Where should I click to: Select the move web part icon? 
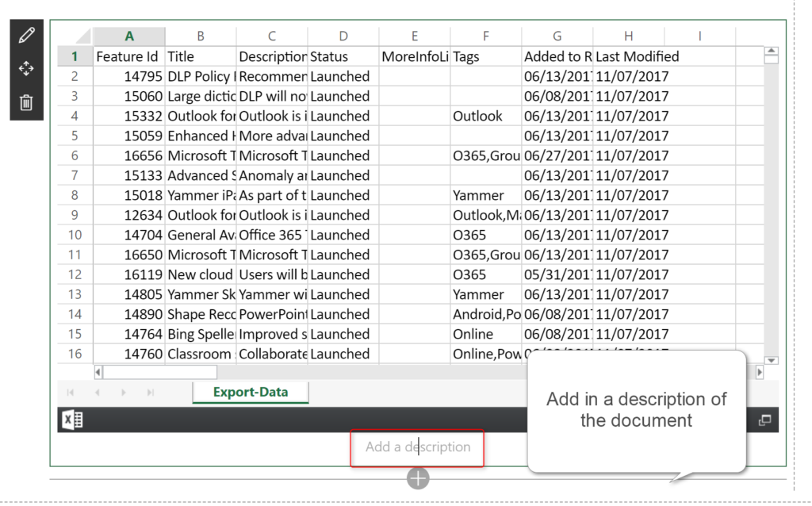point(26,68)
